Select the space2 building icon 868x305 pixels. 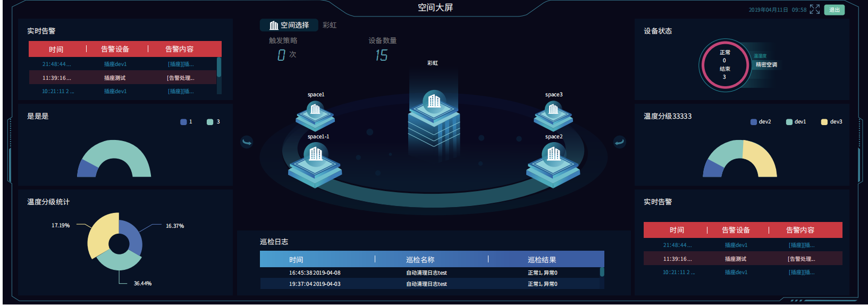pos(554,155)
